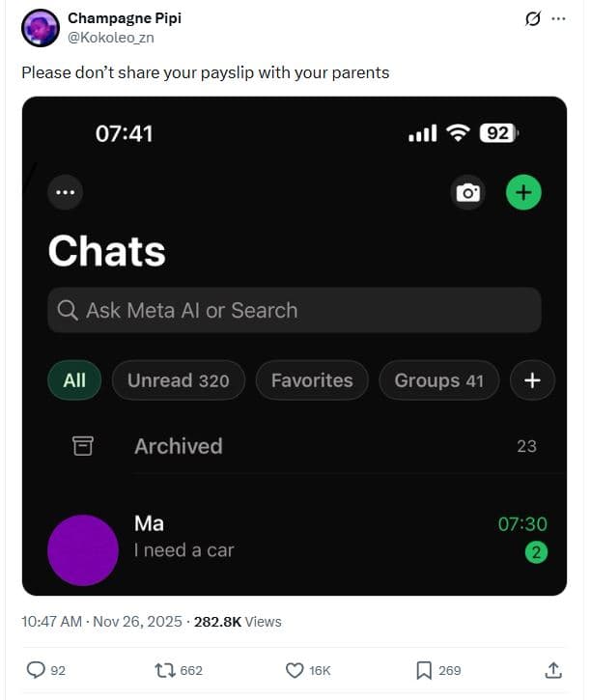Image resolution: width=591 pixels, height=700 pixels.
Task: Add a new chat filter list
Action: pyautogui.click(x=532, y=380)
